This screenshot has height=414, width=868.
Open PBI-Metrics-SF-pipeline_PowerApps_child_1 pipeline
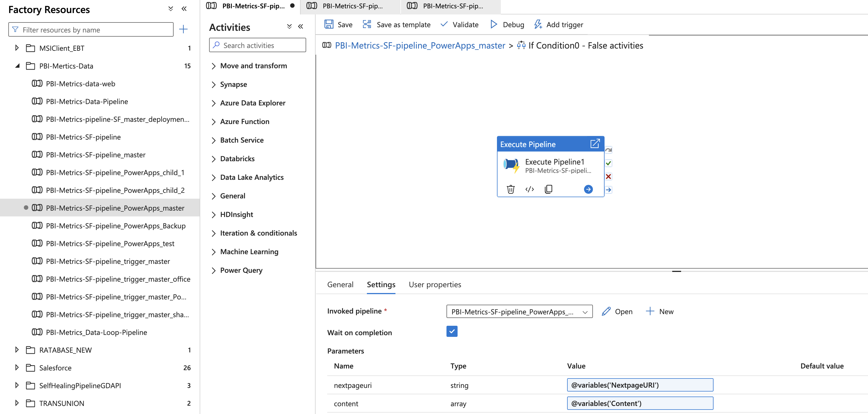[115, 172]
